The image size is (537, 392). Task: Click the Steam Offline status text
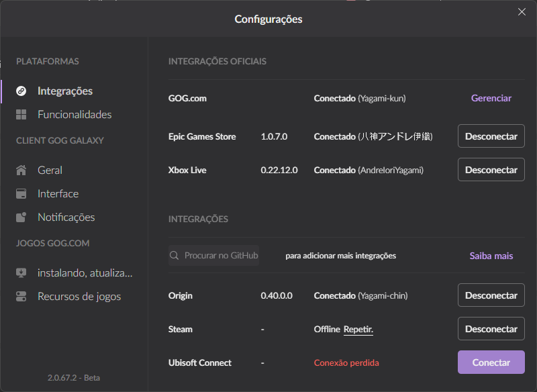(x=327, y=330)
